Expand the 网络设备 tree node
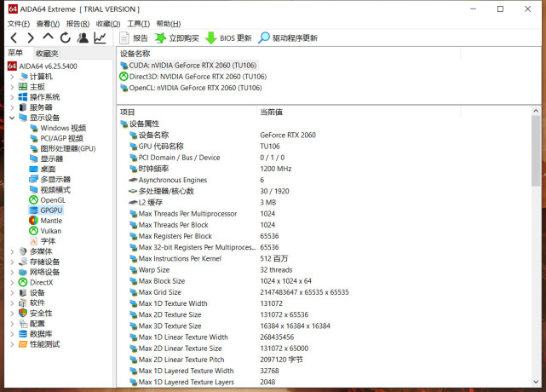The height and width of the screenshot is (392, 546). (x=12, y=272)
